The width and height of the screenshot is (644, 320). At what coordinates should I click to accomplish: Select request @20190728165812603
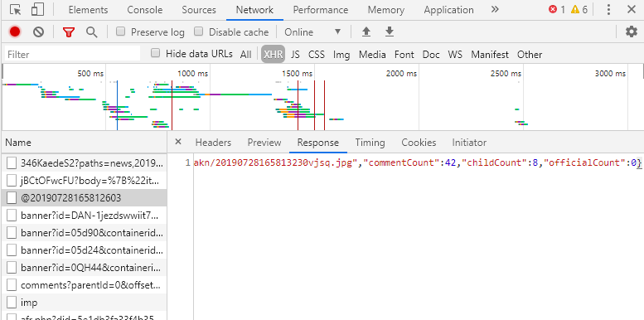(84, 198)
